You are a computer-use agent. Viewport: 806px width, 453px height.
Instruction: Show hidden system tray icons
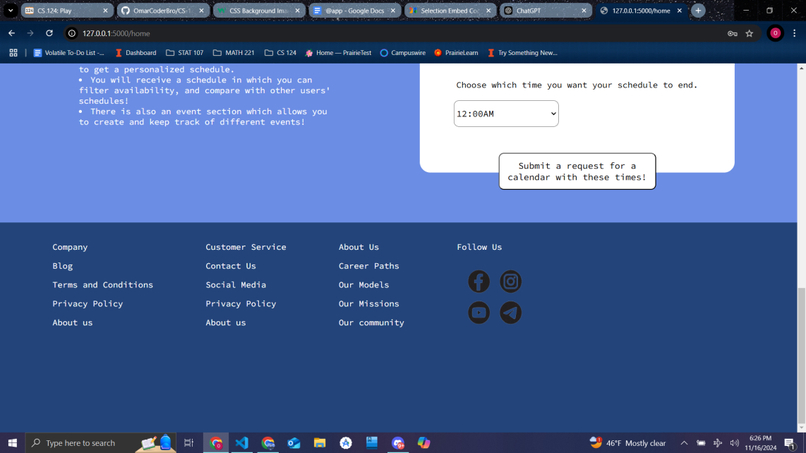684,443
